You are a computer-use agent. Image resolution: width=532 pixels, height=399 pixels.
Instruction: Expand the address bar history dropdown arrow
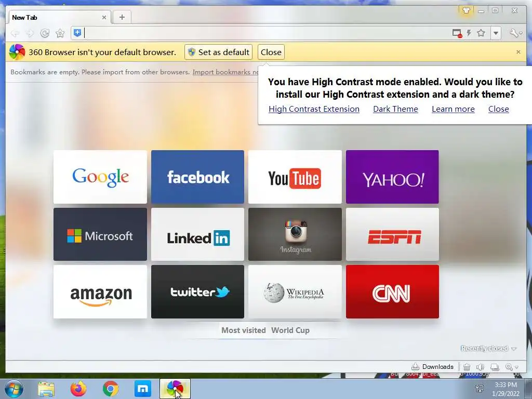(x=496, y=33)
